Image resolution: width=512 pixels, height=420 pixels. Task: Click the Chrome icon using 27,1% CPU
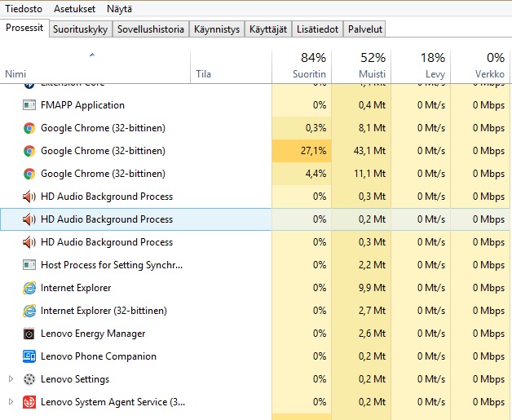tap(29, 151)
